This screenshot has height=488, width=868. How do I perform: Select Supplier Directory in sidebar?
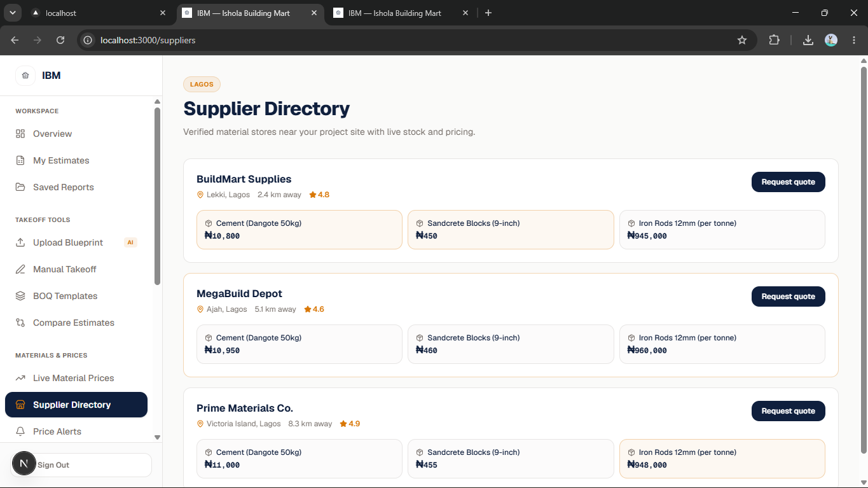pyautogui.click(x=76, y=405)
